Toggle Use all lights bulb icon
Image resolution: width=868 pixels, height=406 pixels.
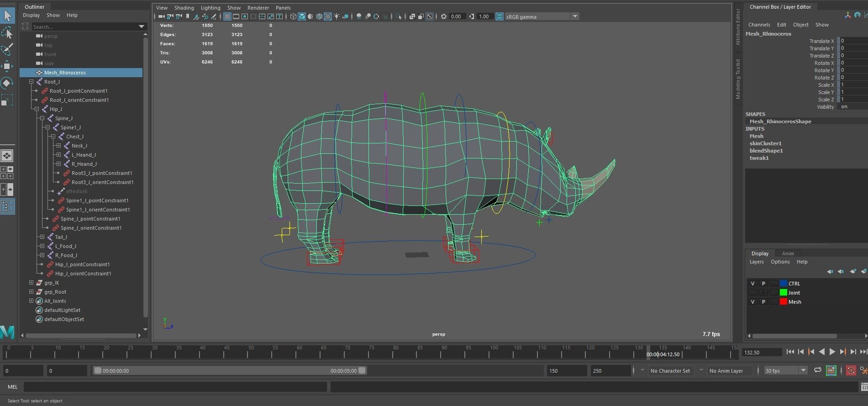tap(337, 16)
